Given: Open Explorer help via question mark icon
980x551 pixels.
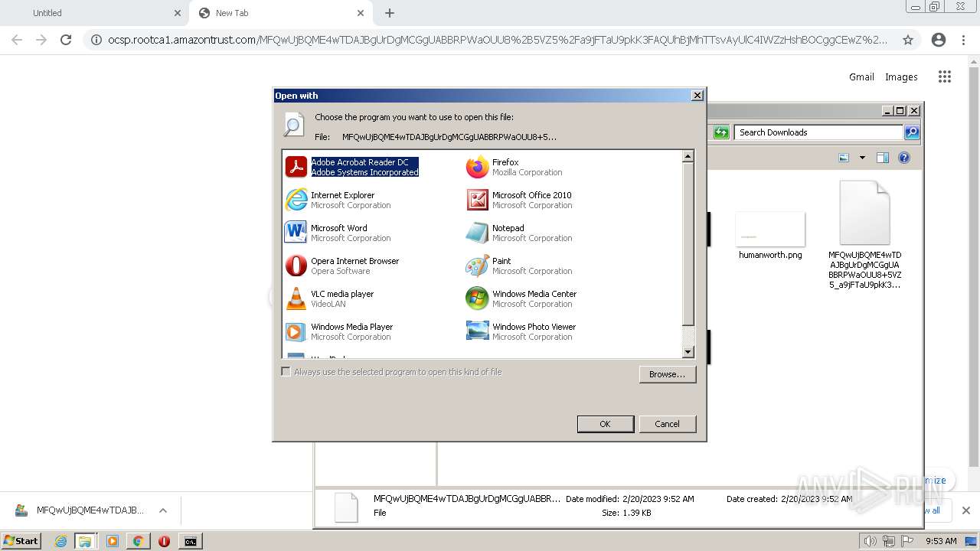Looking at the screenshot, I should coord(904,158).
